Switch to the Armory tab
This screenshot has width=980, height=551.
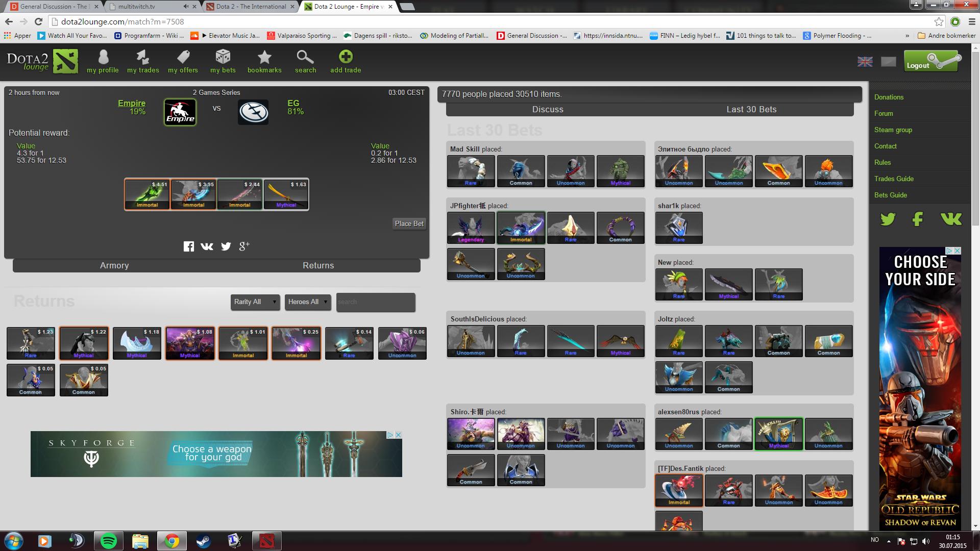point(114,265)
